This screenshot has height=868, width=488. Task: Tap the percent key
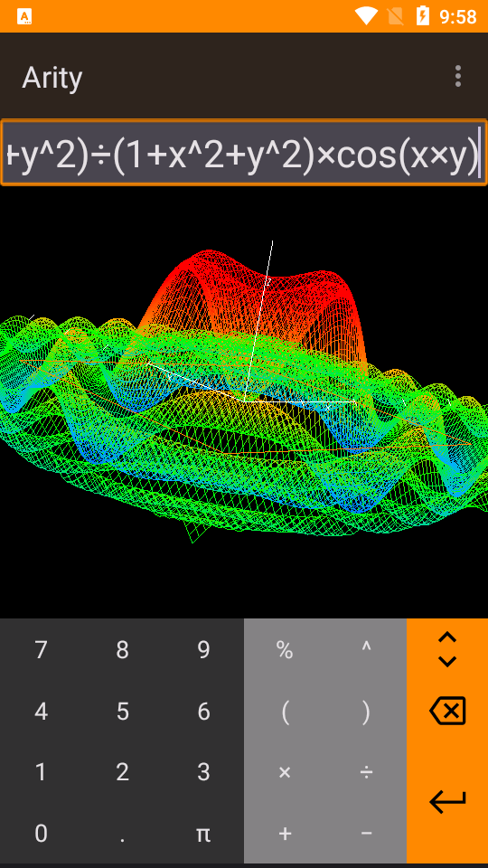(x=285, y=649)
